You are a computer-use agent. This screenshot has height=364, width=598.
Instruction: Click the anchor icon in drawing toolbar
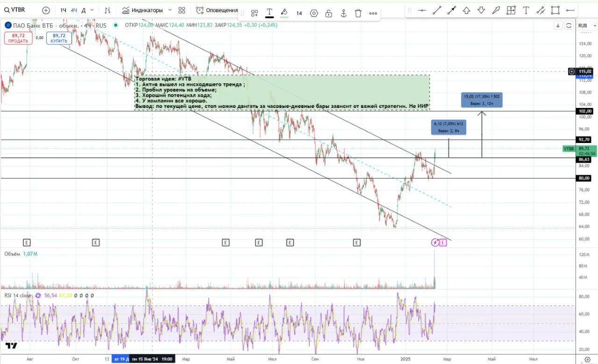pyautogui.click(x=343, y=13)
